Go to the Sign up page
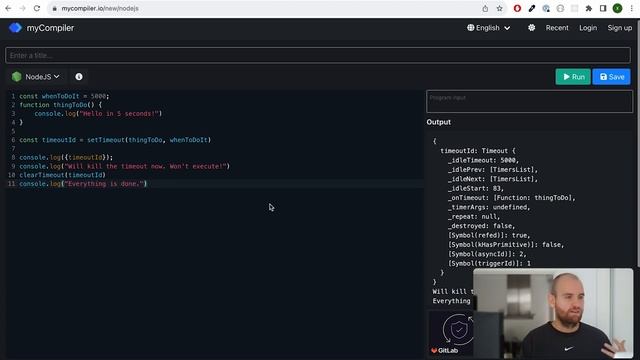 pos(619,28)
